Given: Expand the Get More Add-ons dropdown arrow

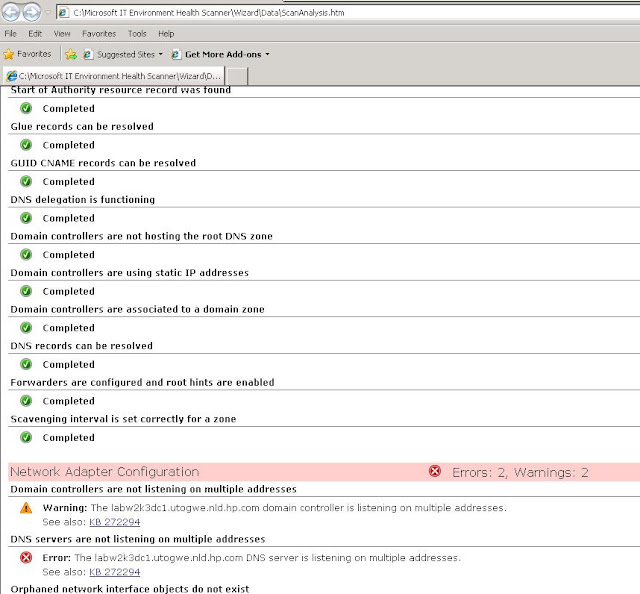Looking at the screenshot, I should 267,54.
